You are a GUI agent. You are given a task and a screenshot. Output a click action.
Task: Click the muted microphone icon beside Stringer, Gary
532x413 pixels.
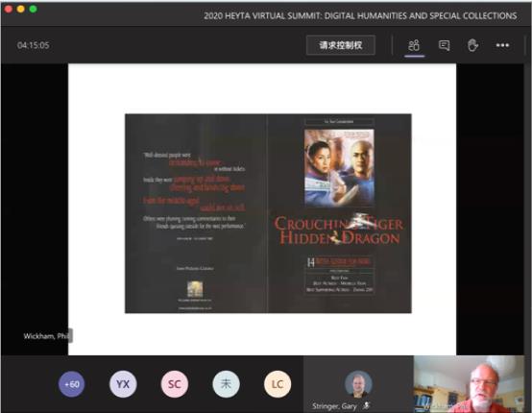pyautogui.click(x=366, y=405)
